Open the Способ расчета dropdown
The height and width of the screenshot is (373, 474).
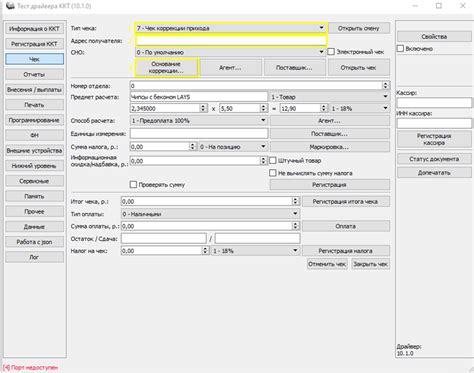(199, 120)
